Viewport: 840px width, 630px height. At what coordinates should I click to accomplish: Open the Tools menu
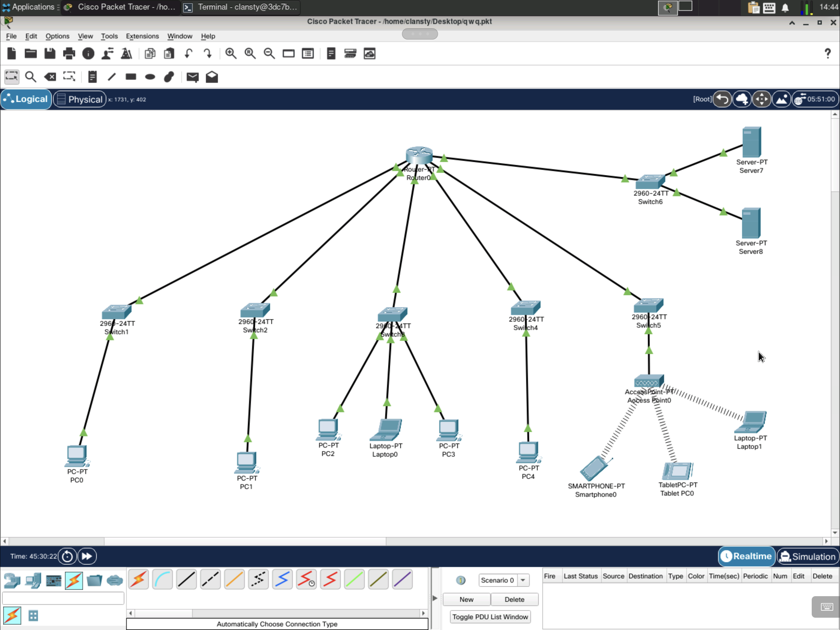[x=109, y=36]
